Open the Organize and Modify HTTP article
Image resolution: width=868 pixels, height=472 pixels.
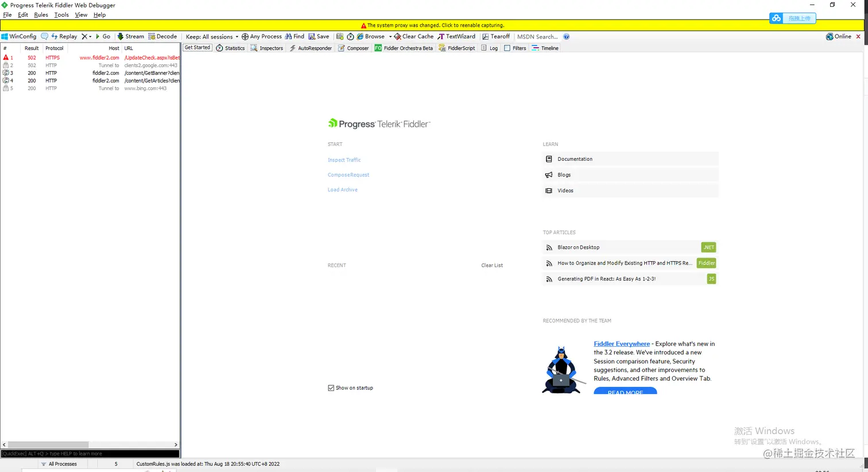[x=630, y=263]
